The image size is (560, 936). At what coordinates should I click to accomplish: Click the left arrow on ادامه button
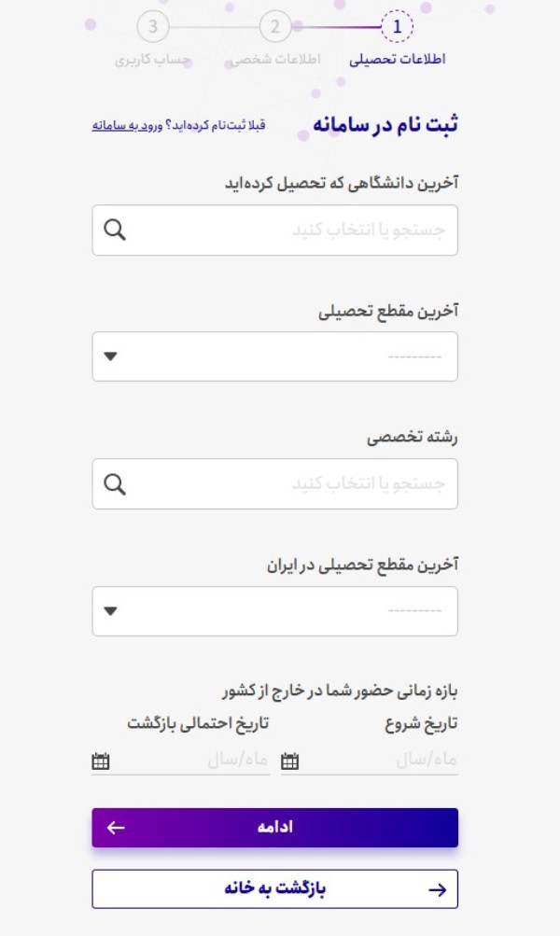pos(116,828)
